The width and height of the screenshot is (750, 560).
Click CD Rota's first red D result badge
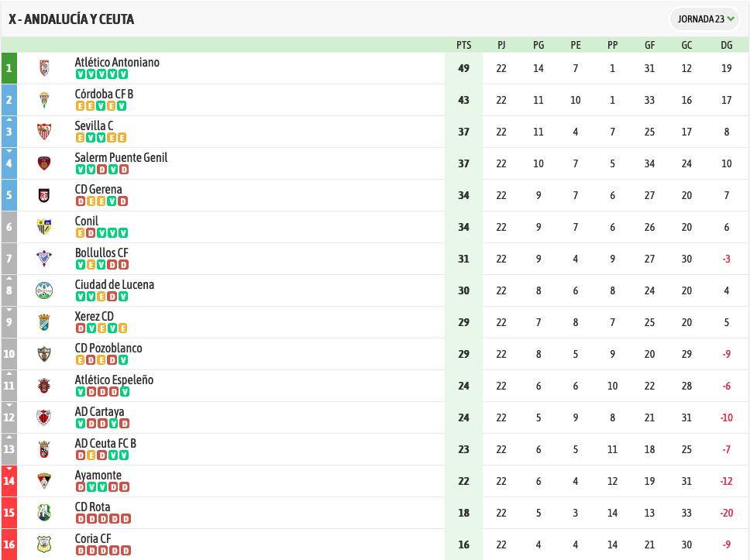[81, 519]
